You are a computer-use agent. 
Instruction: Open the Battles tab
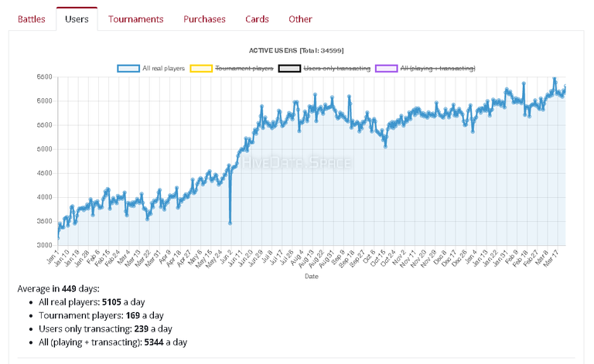[32, 19]
